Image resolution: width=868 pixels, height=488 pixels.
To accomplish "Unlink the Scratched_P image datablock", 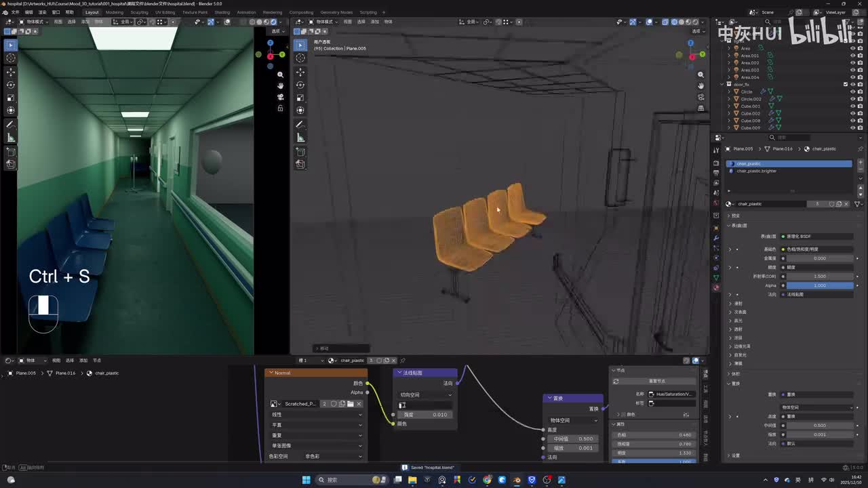I will pyautogui.click(x=359, y=404).
